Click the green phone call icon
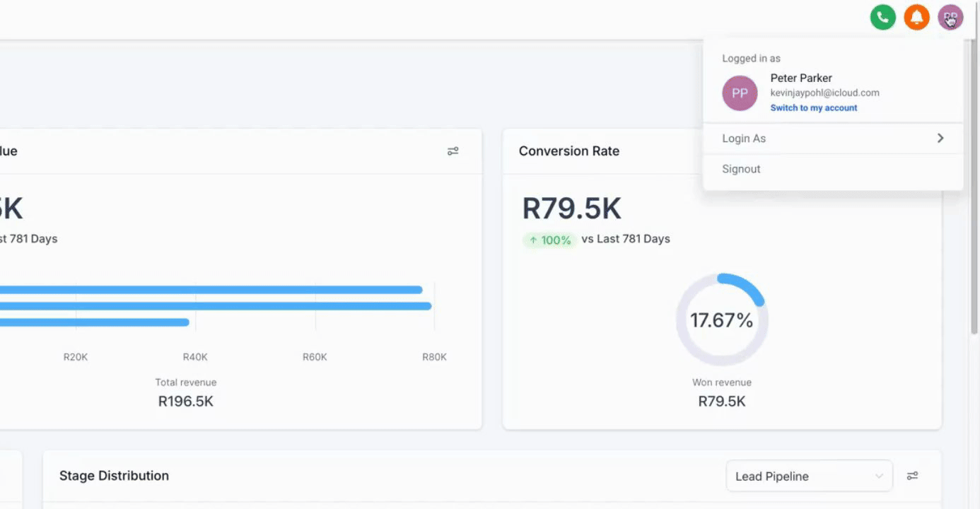 click(882, 17)
